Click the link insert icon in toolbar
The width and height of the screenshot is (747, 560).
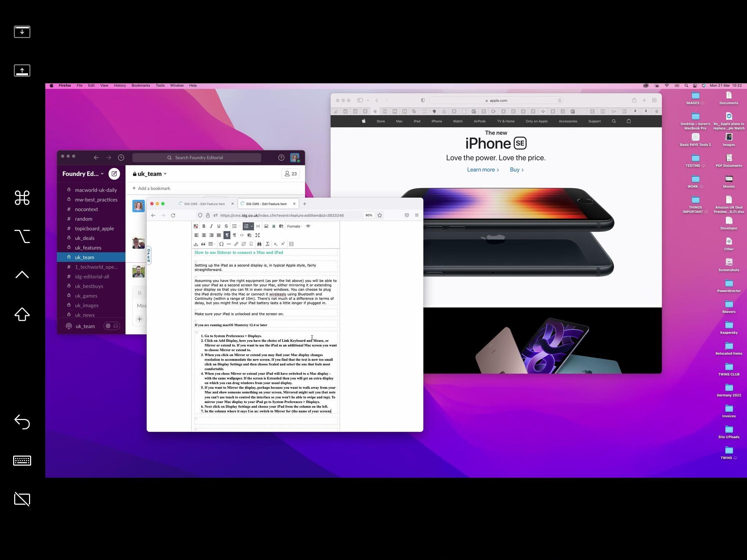(x=236, y=243)
